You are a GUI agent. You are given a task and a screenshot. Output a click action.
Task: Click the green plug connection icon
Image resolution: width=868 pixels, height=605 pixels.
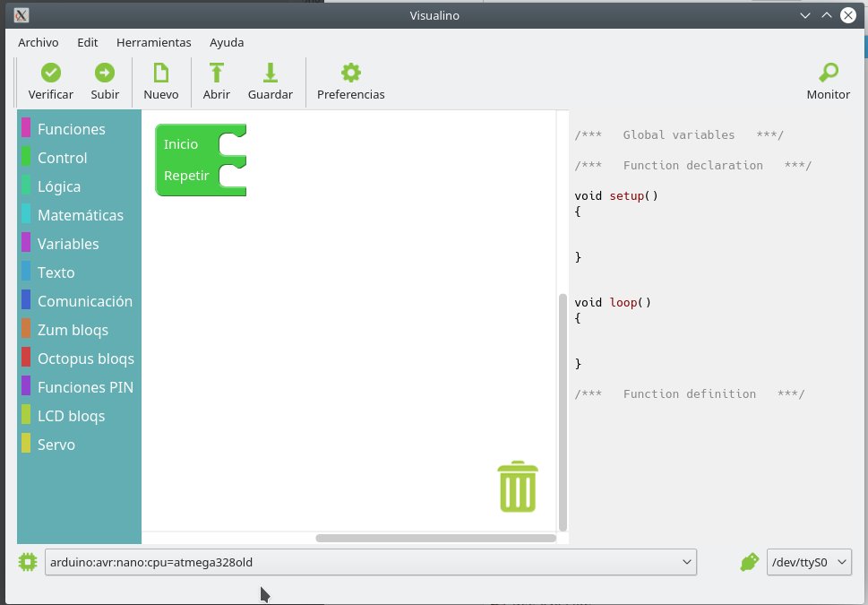(x=748, y=561)
